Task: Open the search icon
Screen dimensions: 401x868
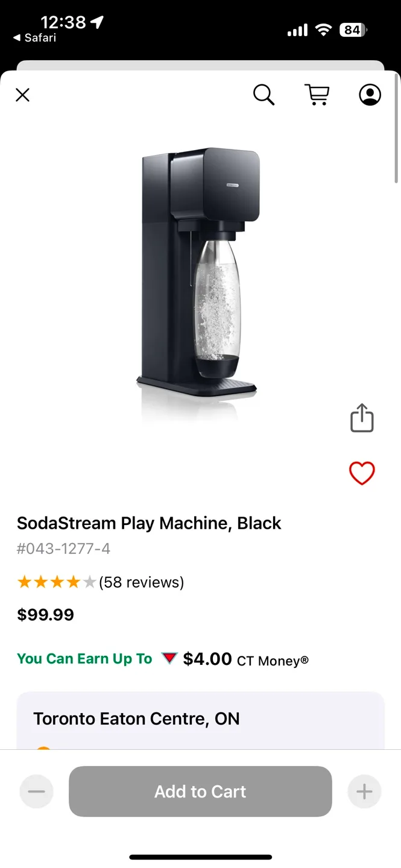Action: (264, 95)
